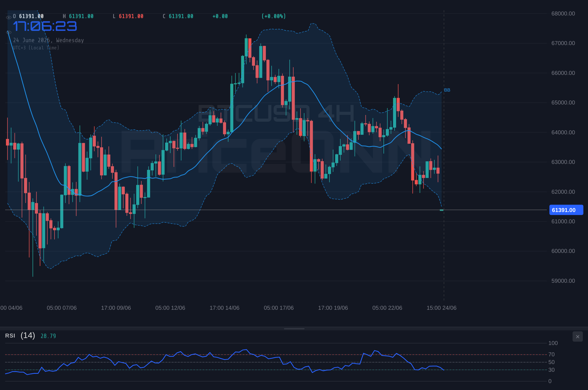The width and height of the screenshot is (588, 390).
Task: Click the 63000.00 price axis label
Action: (563, 162)
